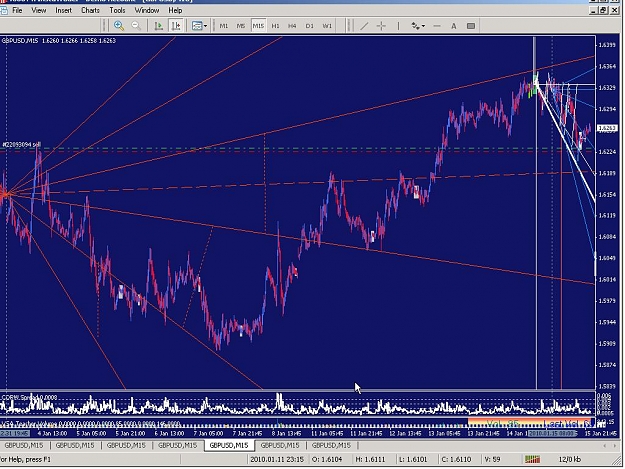Open the Tools menu
This screenshot has width=625, height=469.
pos(117,10)
